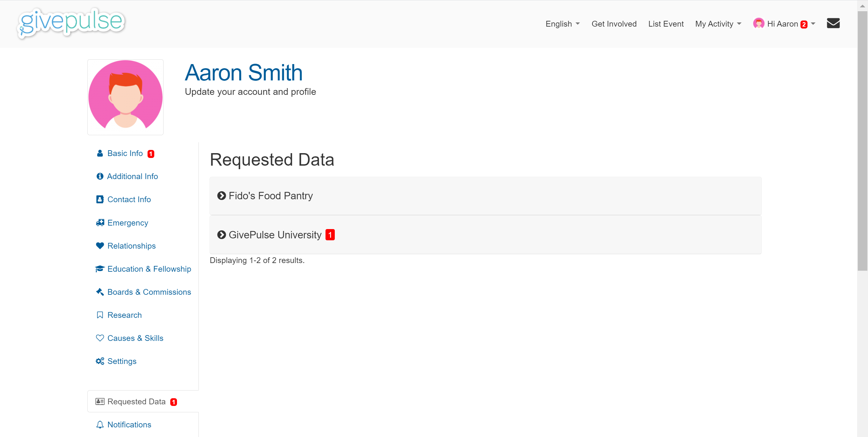Screen dimensions: 868x437
Task: Open Causes & Skills section
Action: [x=135, y=338]
